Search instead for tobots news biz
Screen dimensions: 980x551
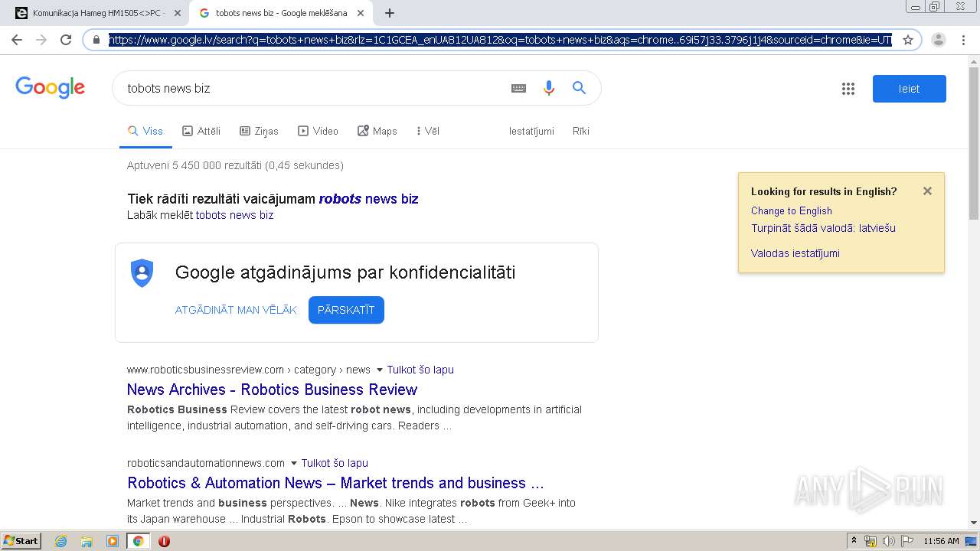coord(234,215)
